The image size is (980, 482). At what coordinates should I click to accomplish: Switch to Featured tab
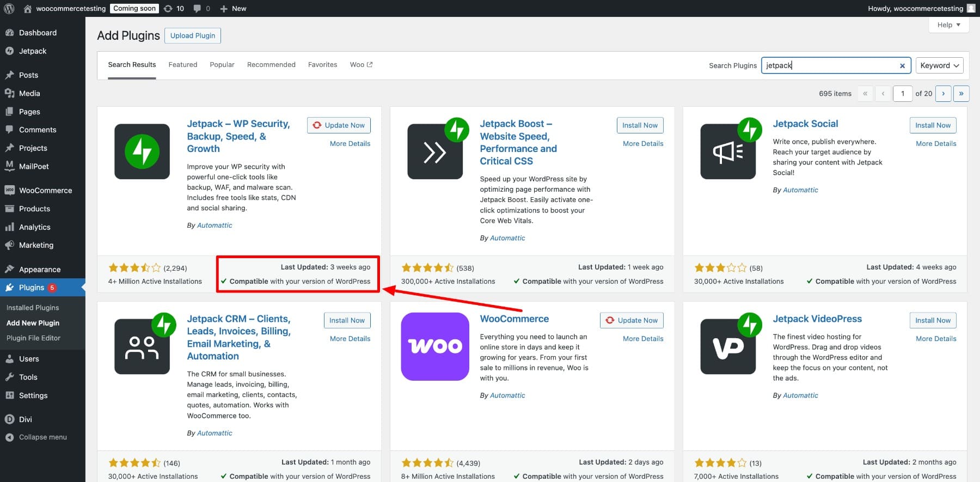pyautogui.click(x=183, y=65)
